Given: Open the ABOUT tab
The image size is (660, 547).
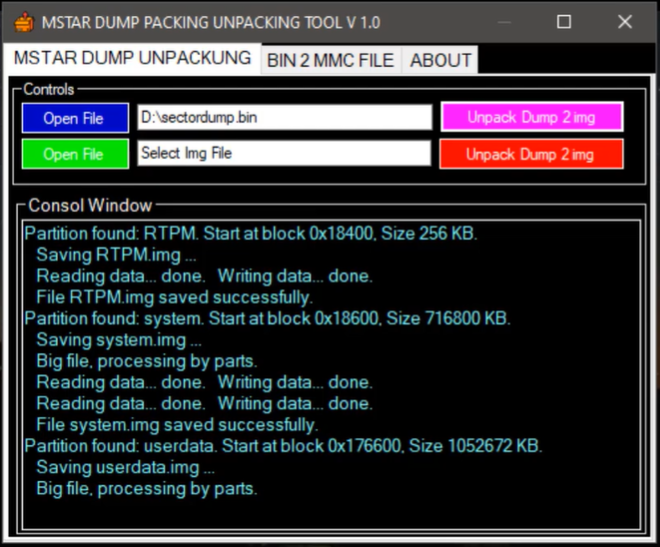Looking at the screenshot, I should point(440,60).
